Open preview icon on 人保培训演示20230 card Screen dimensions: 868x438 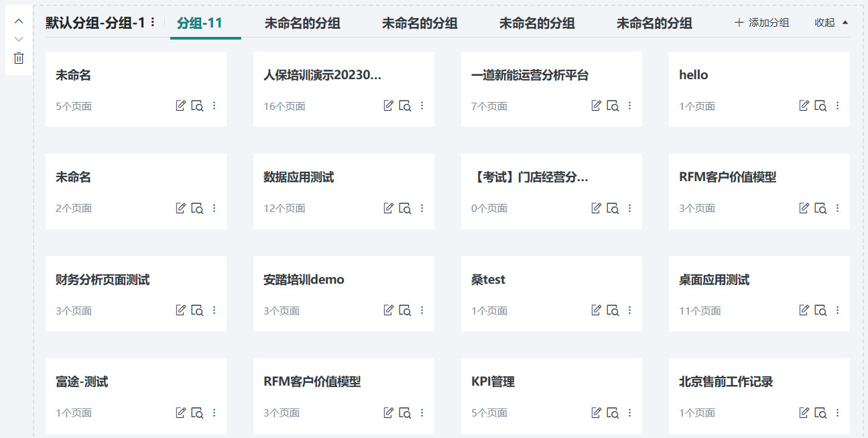click(x=404, y=105)
